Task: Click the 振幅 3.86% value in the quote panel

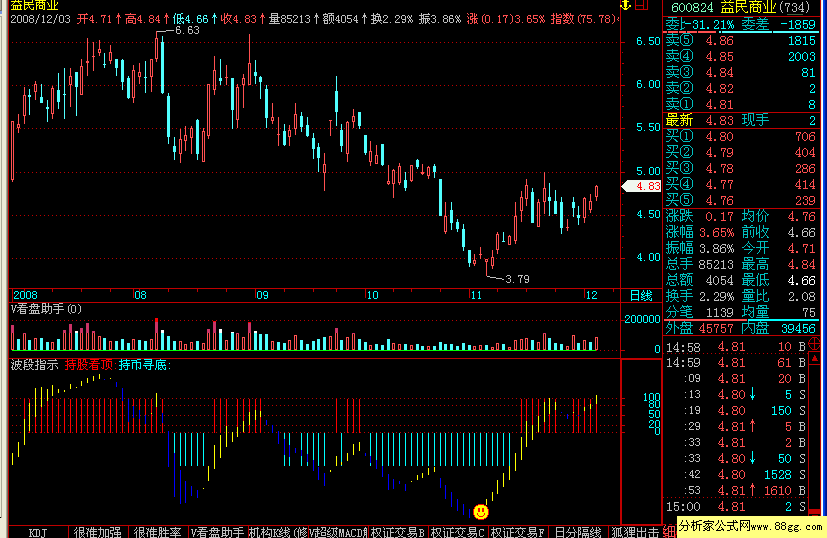Action: [716, 248]
